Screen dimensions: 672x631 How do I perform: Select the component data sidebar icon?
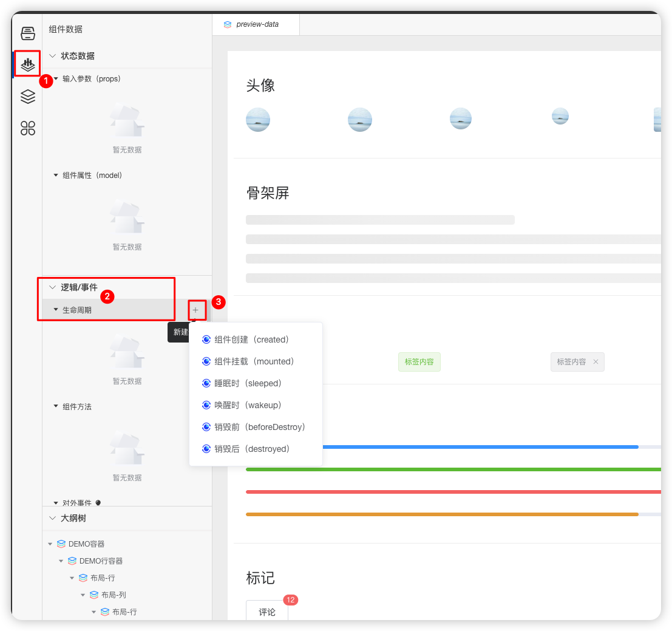point(28,64)
